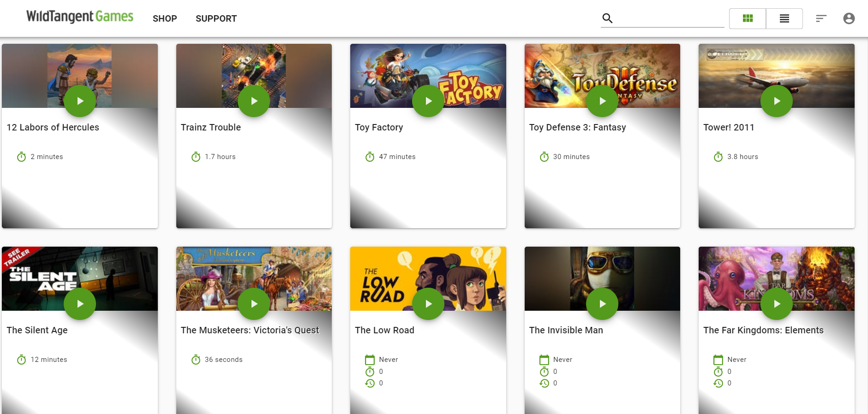Image resolution: width=868 pixels, height=414 pixels.
Task: Open the user account menu
Action: point(849,18)
